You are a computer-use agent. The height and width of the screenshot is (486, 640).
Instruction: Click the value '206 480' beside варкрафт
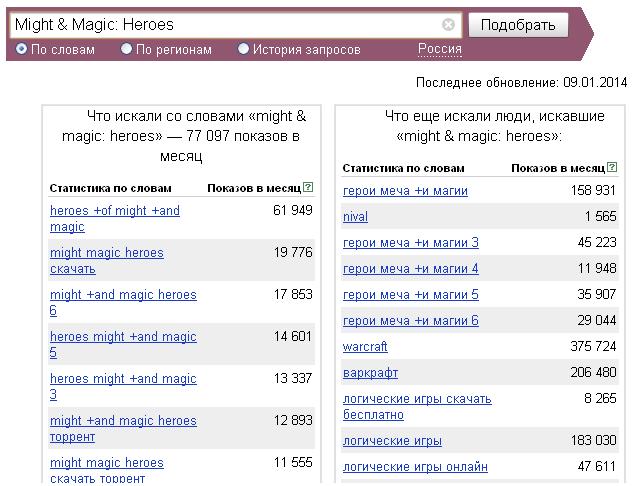593,373
